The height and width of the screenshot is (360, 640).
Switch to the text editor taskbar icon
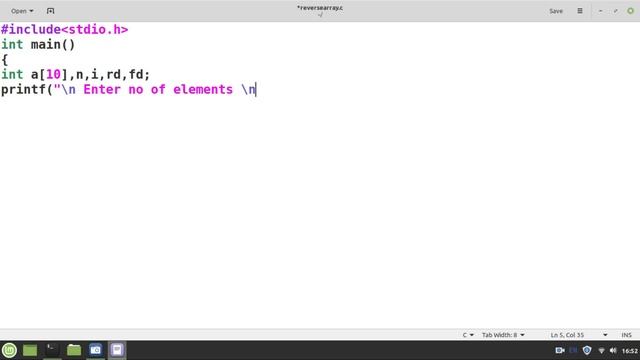click(x=117, y=350)
